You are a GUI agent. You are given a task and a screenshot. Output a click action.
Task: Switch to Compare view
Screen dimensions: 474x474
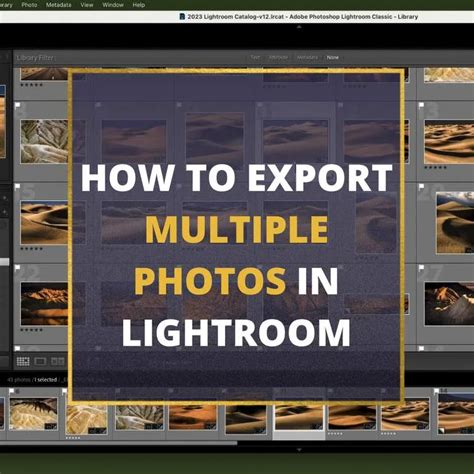[57, 361]
